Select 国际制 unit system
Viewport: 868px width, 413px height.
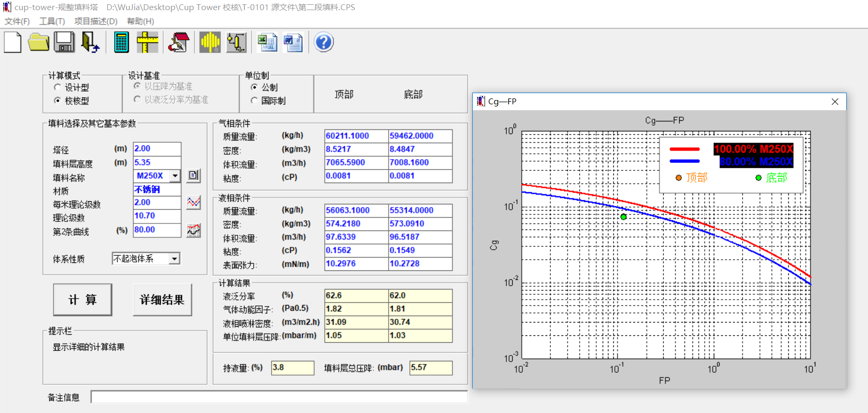tap(254, 101)
